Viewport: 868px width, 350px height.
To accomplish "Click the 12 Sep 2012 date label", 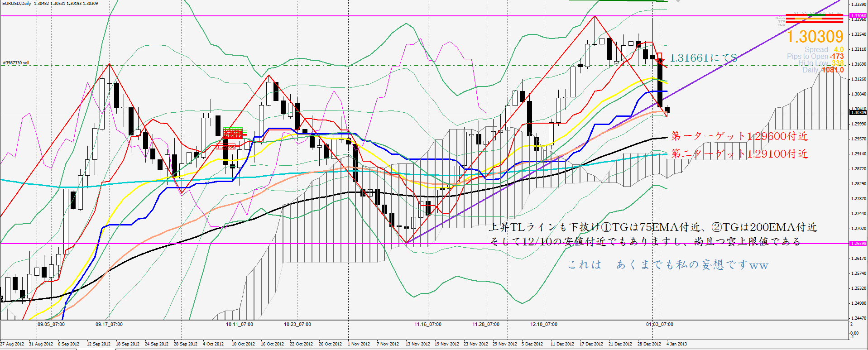I will click(98, 344).
